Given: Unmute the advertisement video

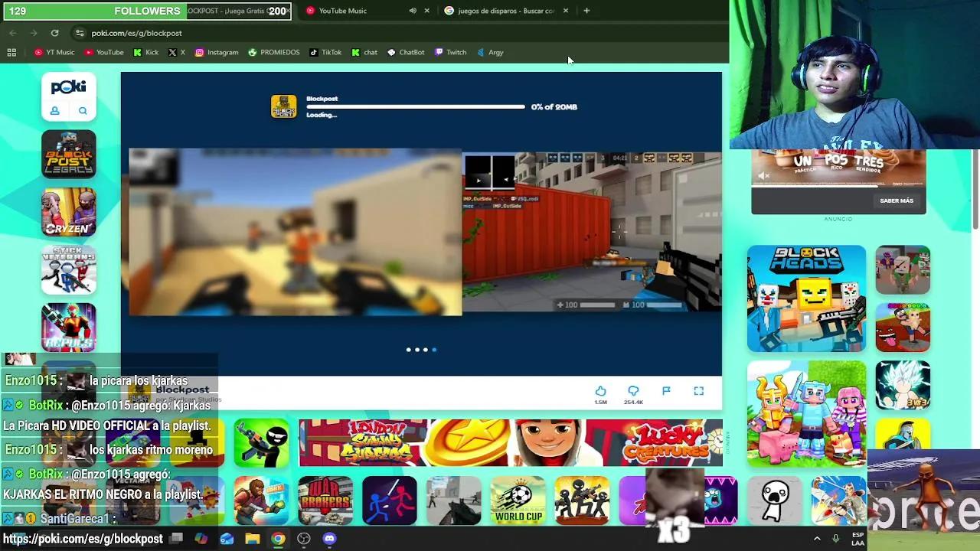Looking at the screenshot, I should coord(763,176).
